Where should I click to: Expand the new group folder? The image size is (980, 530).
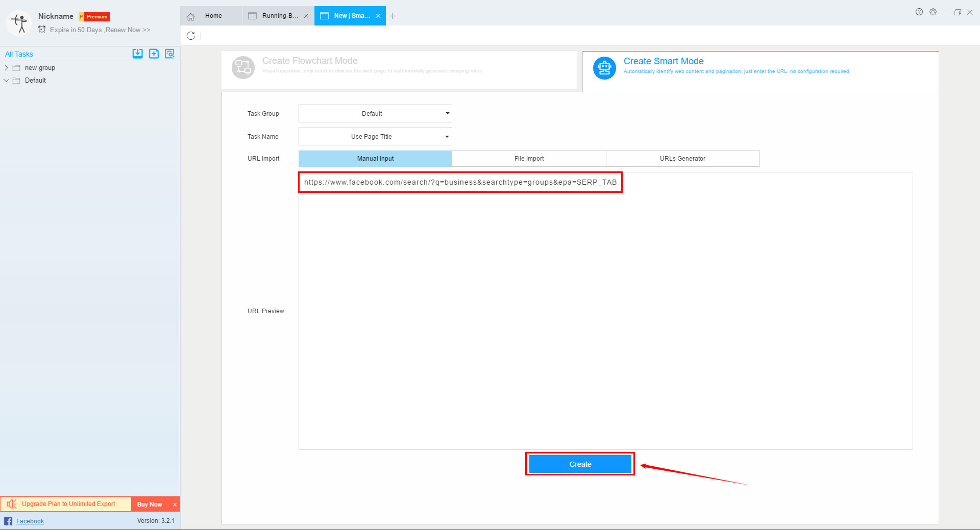(6, 68)
